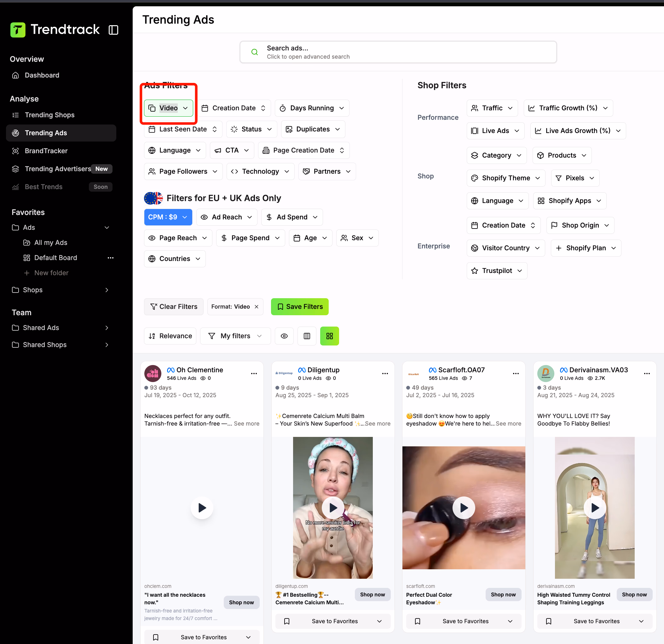Play the Scarfloft eyeshadow video
Screen dimensions: 664x644
coord(464,508)
